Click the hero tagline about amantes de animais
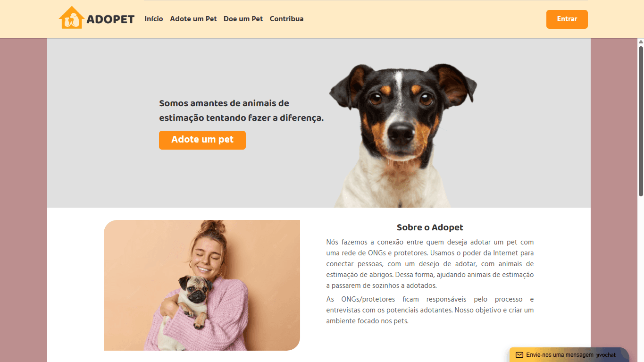This screenshot has width=644, height=362. (x=241, y=110)
